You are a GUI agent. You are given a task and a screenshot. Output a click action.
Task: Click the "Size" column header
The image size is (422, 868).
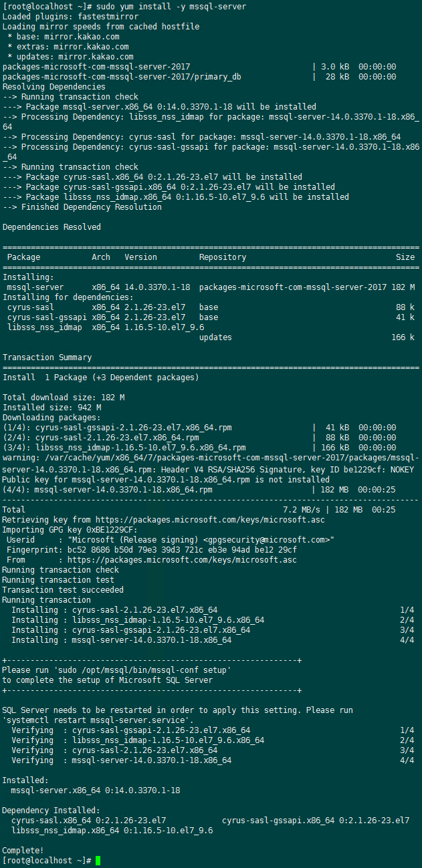405,257
